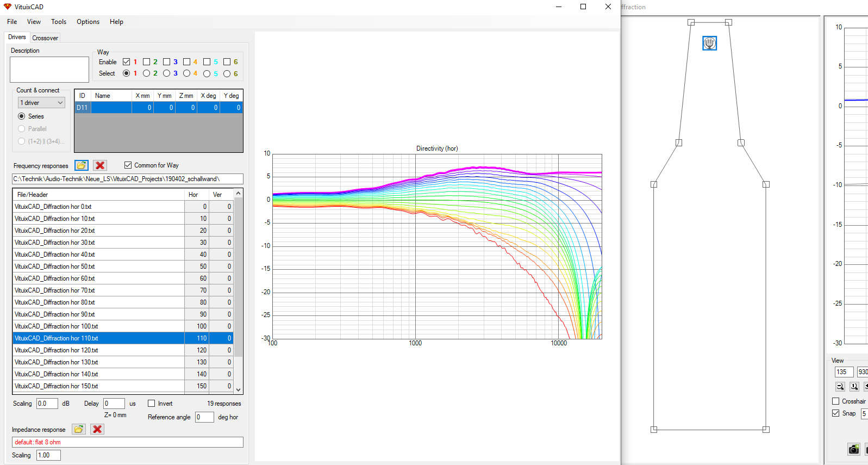
Task: Zoom out using magnifier minus icon
Action: [x=840, y=387]
